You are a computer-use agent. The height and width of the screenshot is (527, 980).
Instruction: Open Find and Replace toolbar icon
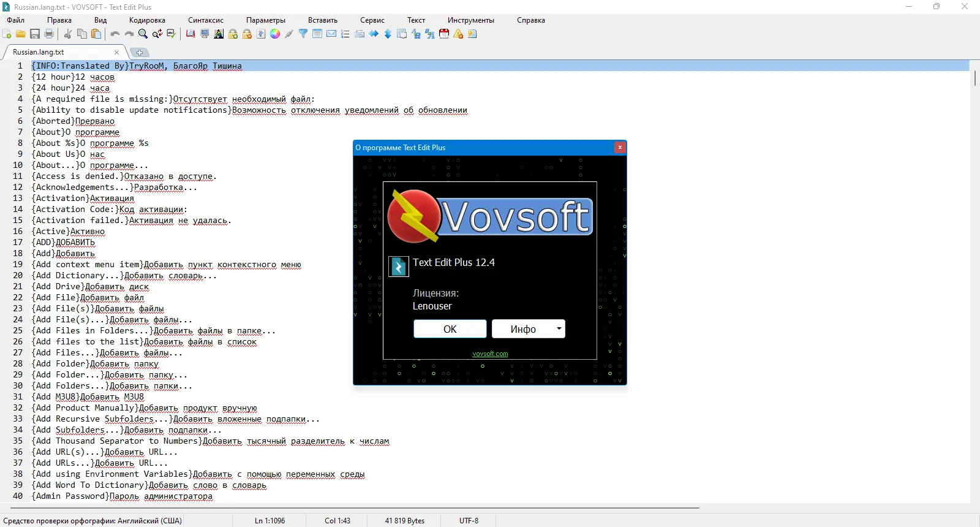157,34
